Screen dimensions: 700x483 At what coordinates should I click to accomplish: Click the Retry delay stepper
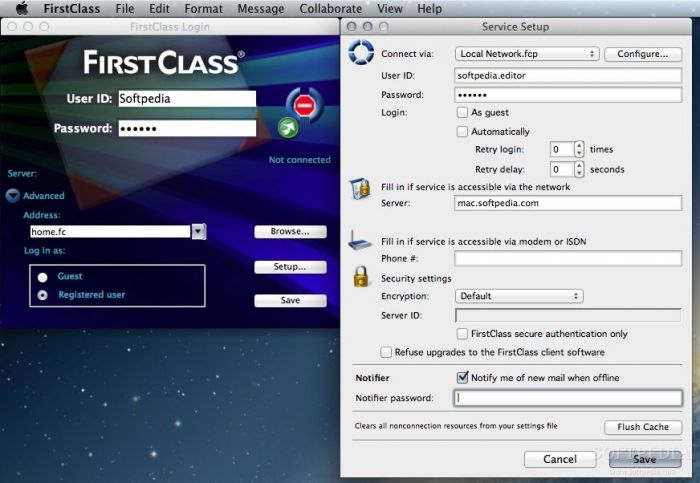[579, 170]
